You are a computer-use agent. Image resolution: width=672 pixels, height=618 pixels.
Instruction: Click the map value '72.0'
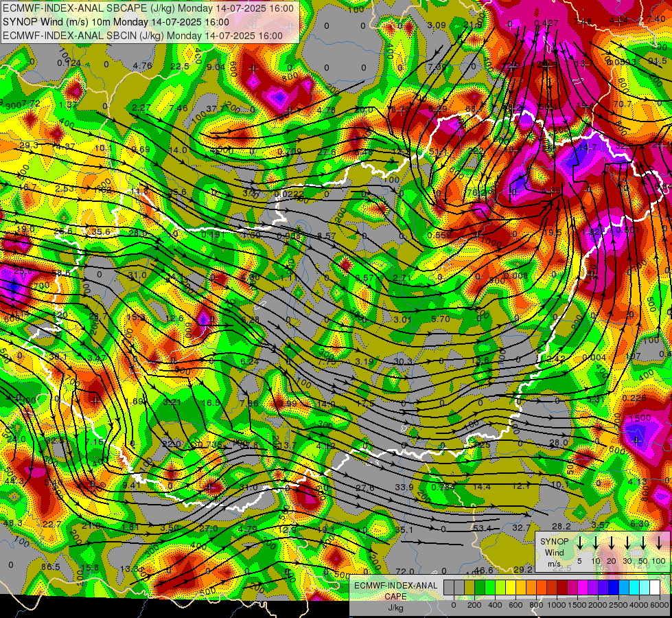pos(404,571)
